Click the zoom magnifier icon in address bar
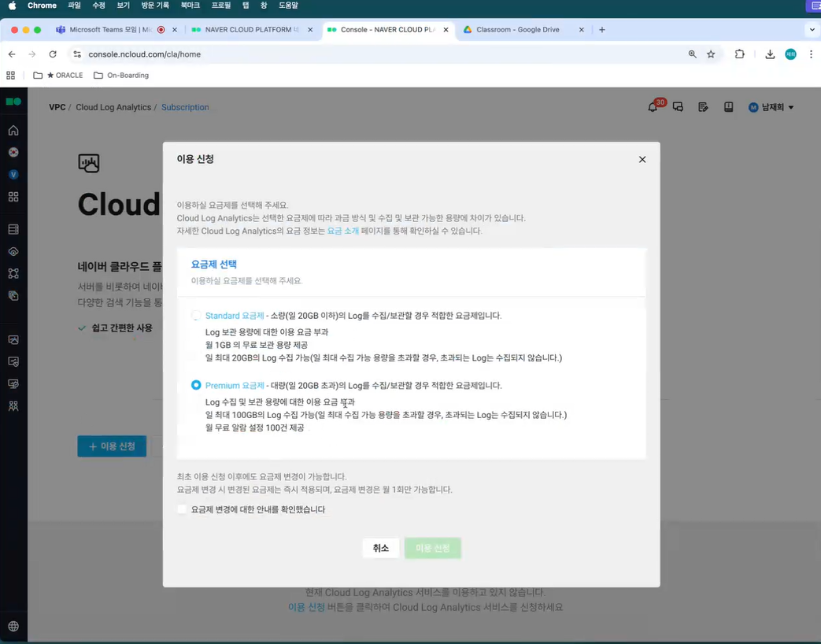 point(692,54)
